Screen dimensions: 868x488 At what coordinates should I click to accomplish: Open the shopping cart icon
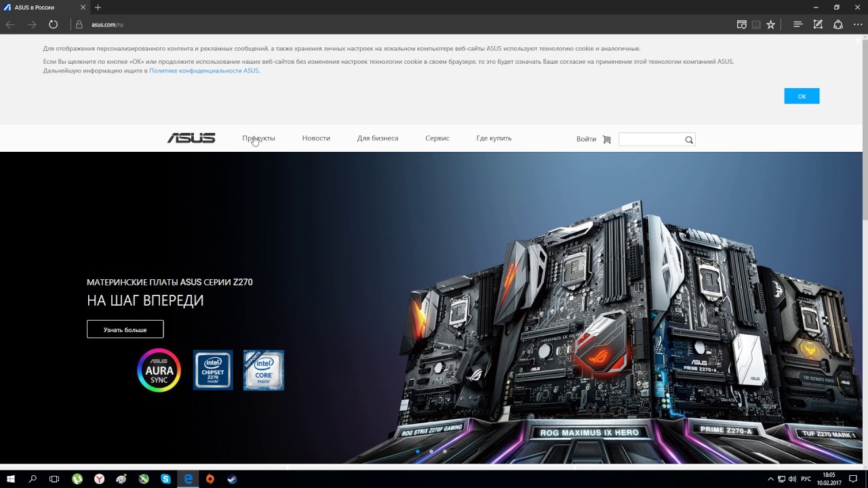pos(606,139)
